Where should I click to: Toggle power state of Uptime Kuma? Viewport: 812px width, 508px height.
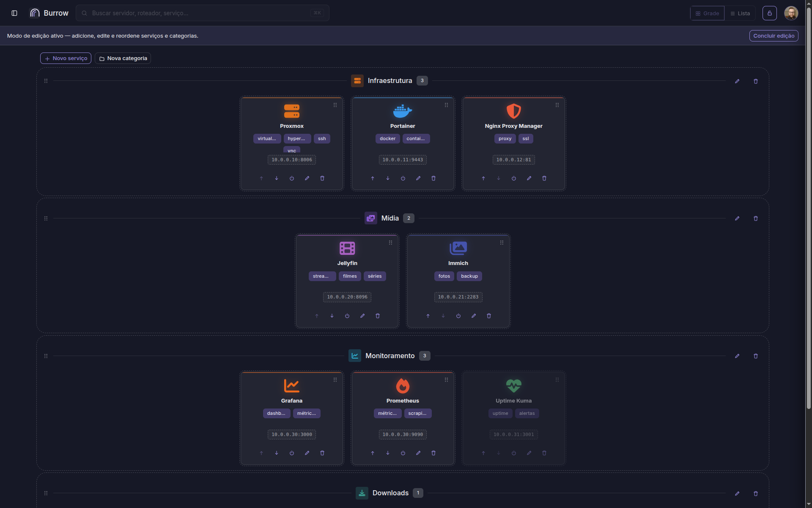click(x=514, y=453)
